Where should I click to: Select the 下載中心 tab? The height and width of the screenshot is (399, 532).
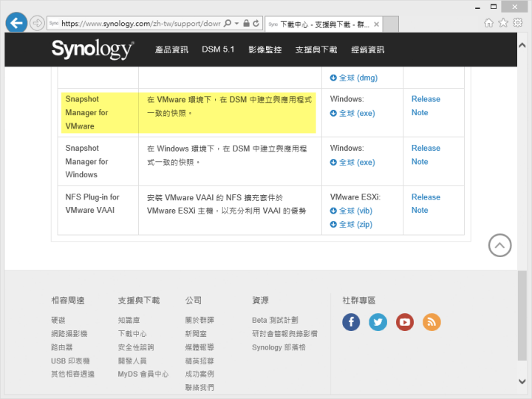[324, 24]
